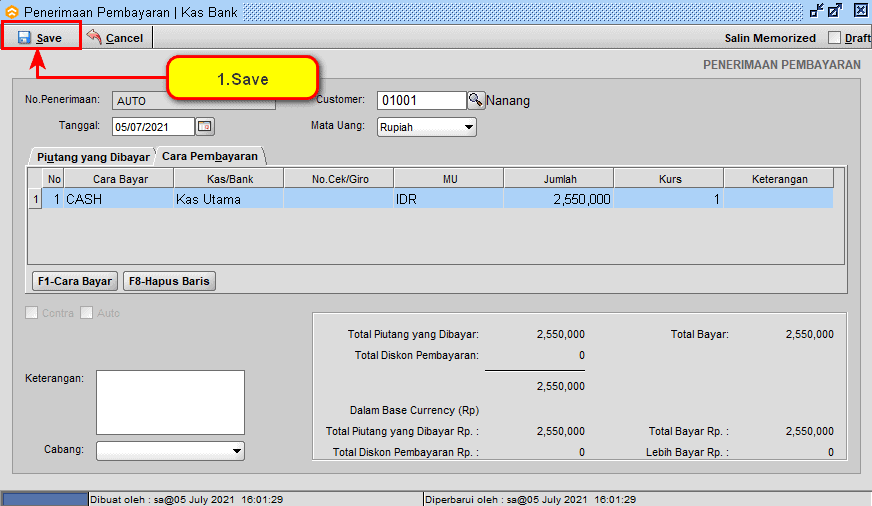Switch to the Piutang yang Dibayar tab

pyautogui.click(x=93, y=157)
